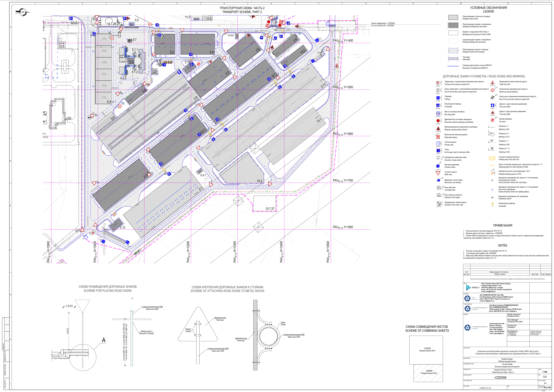Select the Make way triangle legend icon
554x392 pixels.
pos(438,173)
